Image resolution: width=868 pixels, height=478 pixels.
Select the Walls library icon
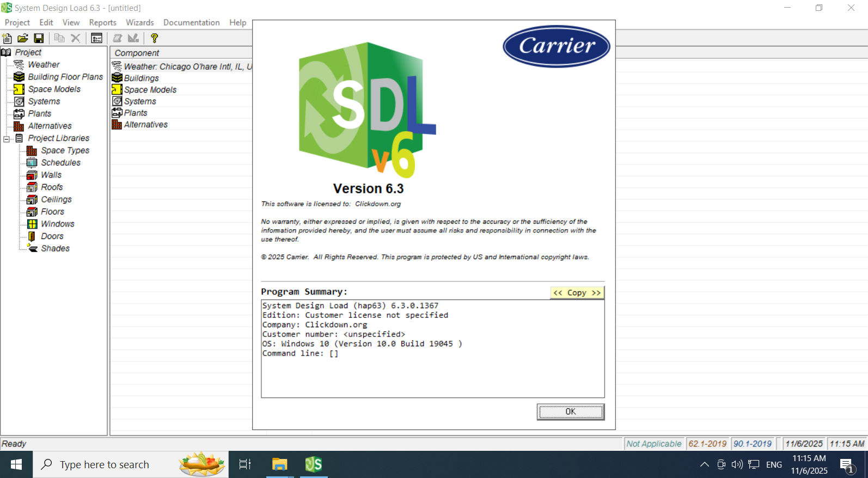click(x=32, y=175)
